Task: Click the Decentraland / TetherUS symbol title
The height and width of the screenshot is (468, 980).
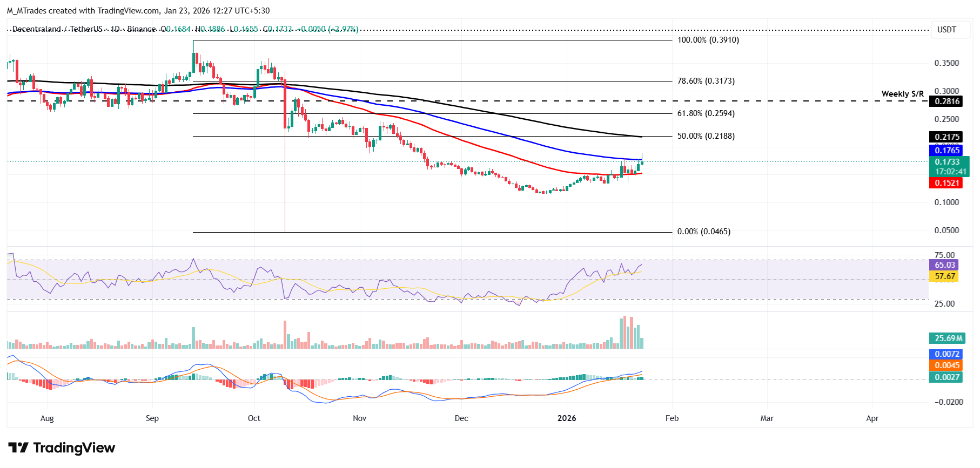Action: point(57,29)
